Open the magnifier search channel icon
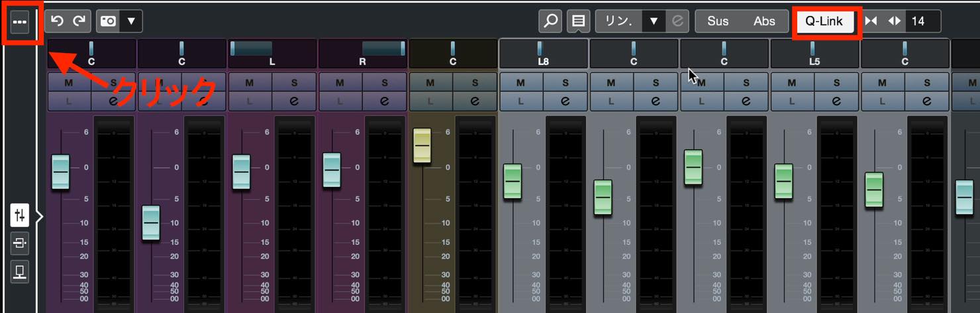This screenshot has width=980, height=313. coord(551,21)
